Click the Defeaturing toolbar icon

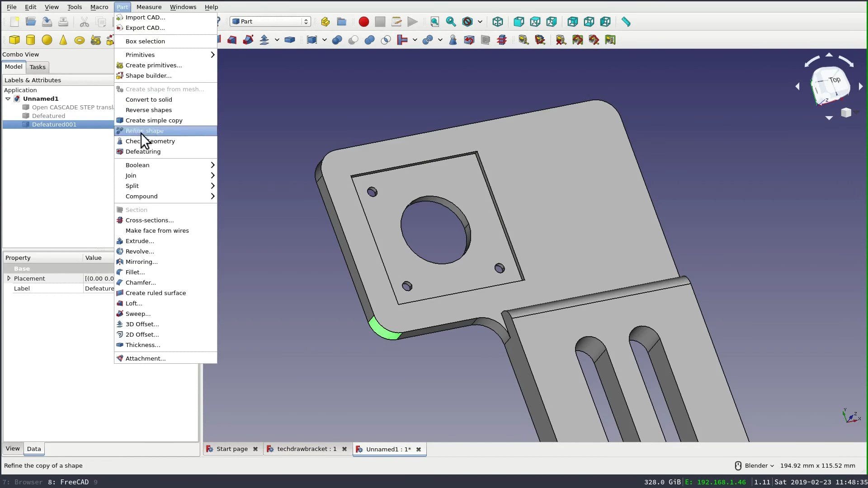[x=469, y=40]
